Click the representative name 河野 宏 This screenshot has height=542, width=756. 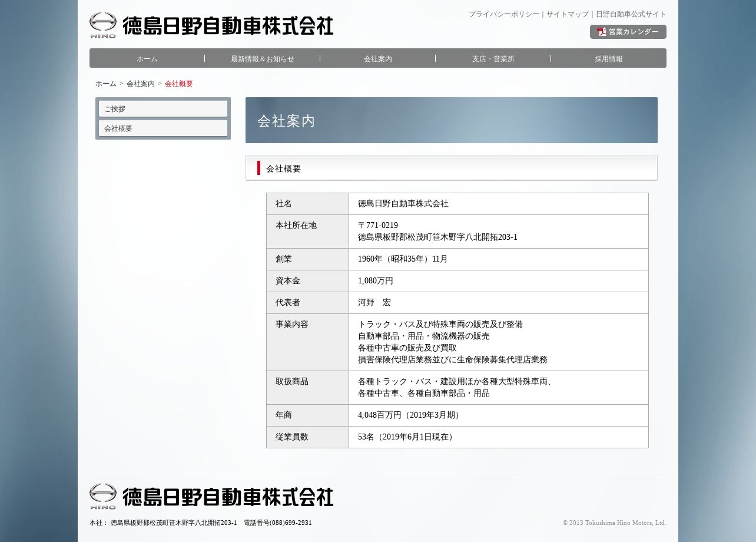(374, 303)
